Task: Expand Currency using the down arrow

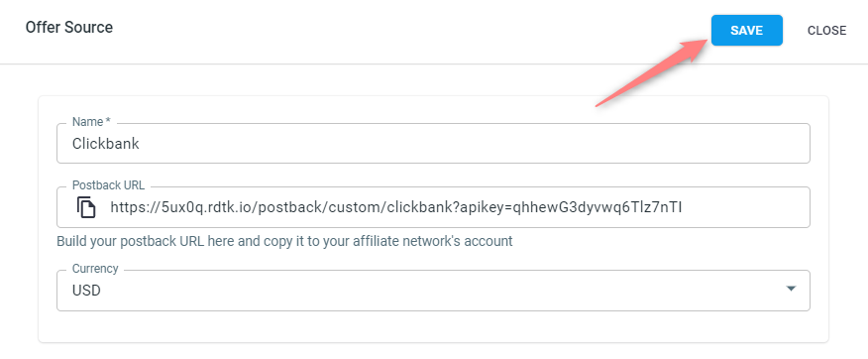Action: pyautogui.click(x=791, y=289)
